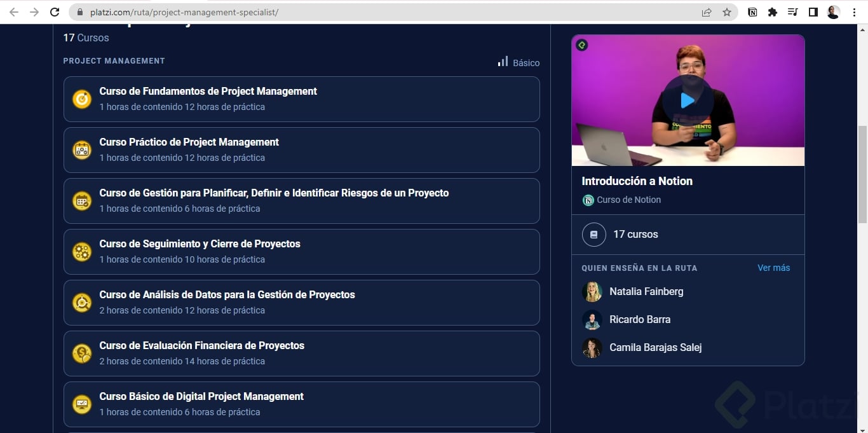
Task: Click the Notion logo beside Curso de Notion
Action: point(587,200)
